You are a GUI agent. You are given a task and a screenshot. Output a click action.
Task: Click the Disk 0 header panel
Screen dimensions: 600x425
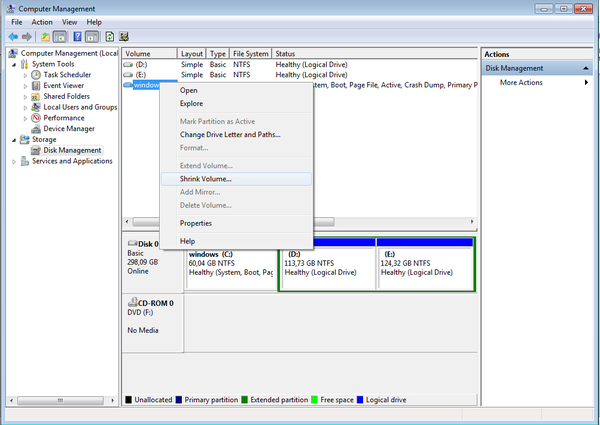[153, 262]
